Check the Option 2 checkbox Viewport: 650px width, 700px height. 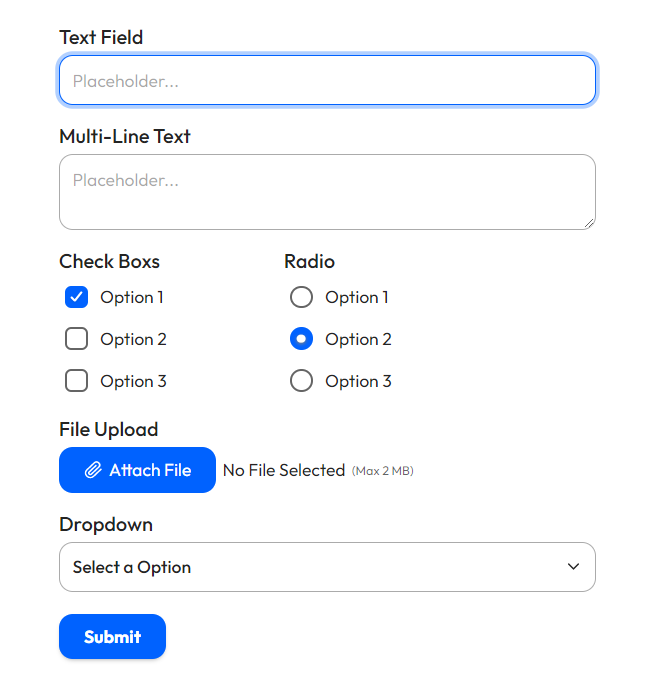[x=77, y=339]
